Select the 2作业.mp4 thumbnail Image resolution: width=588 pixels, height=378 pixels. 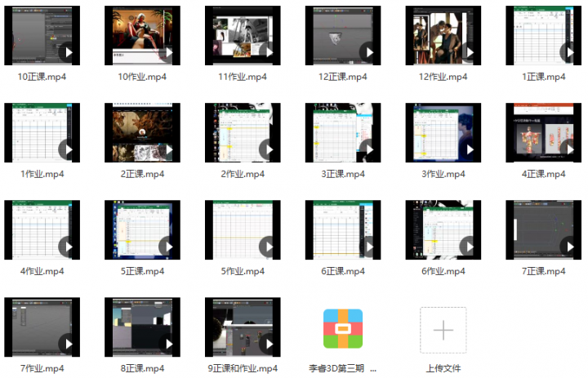[x=243, y=133]
